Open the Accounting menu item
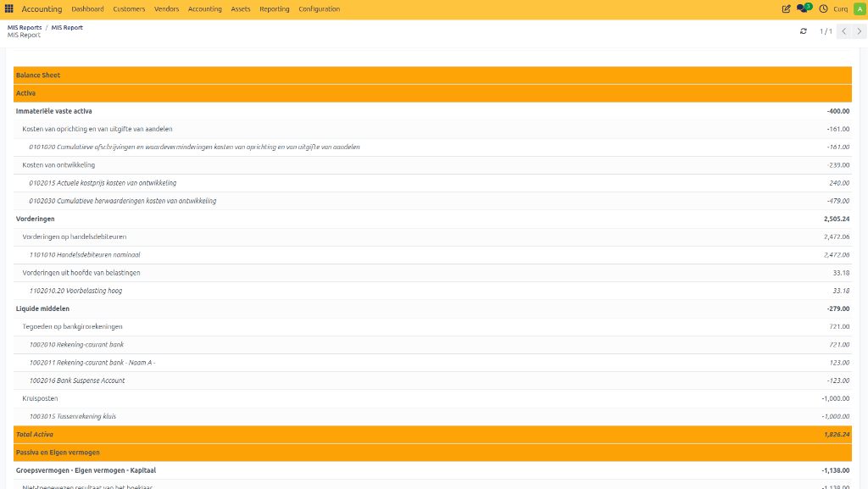 [x=205, y=8]
